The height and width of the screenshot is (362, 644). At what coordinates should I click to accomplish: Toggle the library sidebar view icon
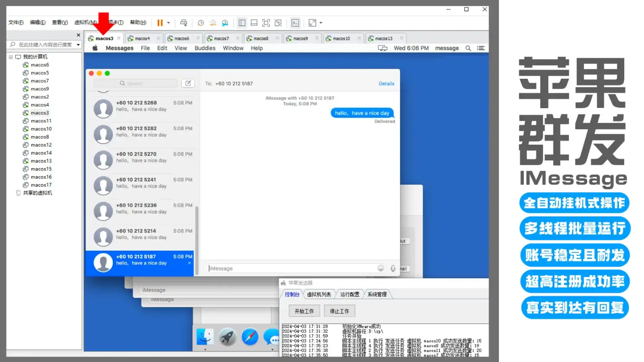tap(242, 23)
